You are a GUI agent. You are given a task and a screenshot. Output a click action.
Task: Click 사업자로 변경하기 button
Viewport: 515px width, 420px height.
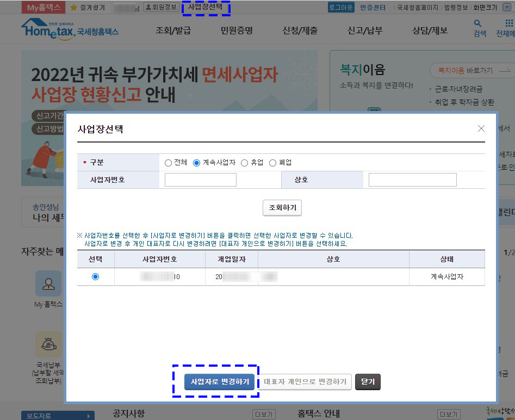point(219,382)
